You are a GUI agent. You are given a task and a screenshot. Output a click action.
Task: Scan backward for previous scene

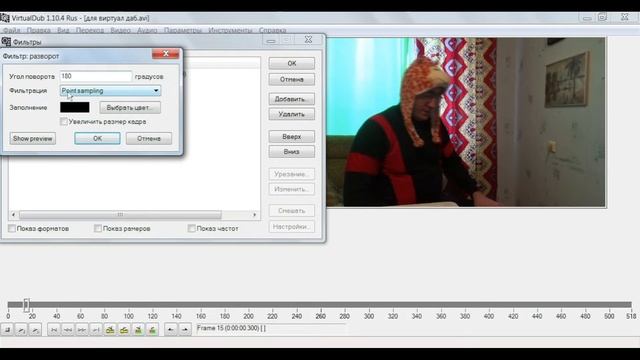point(138,329)
